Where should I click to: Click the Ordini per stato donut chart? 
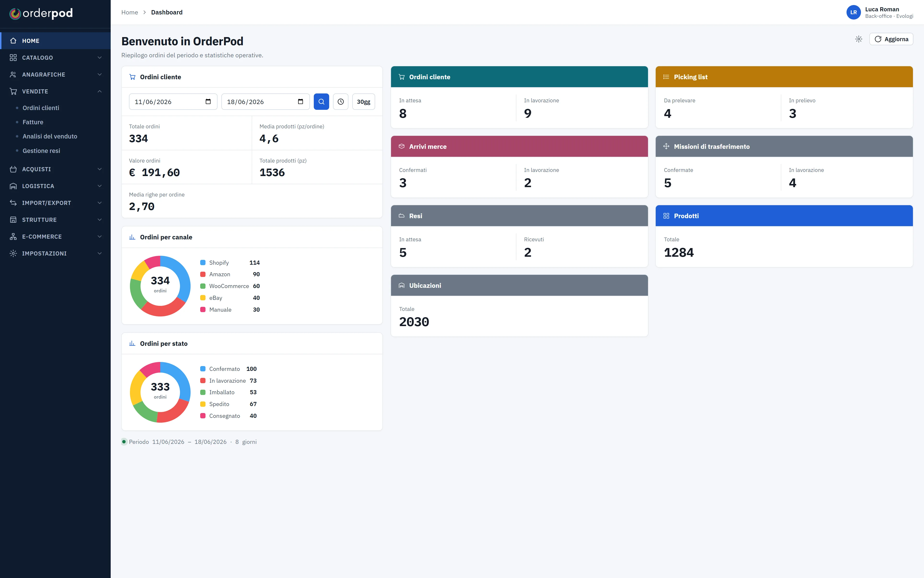click(160, 392)
